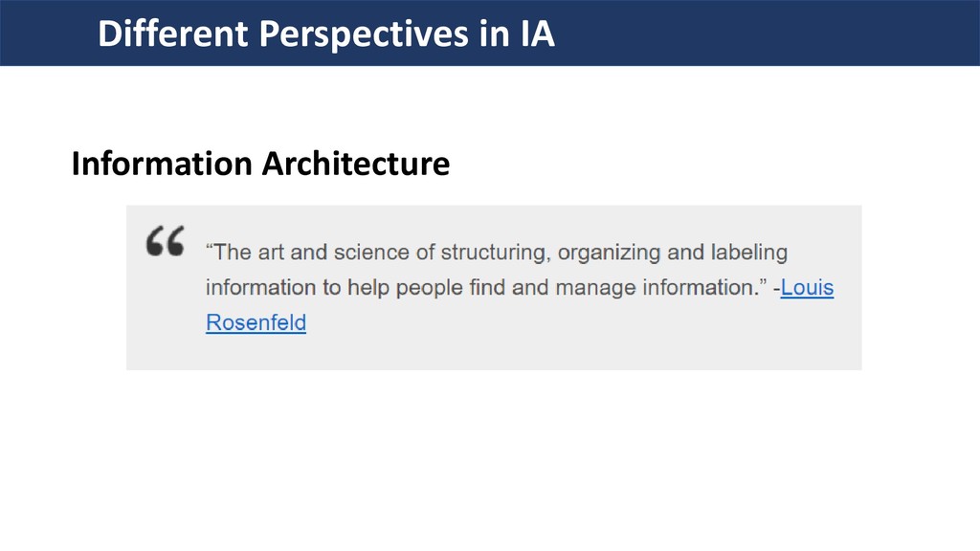Click the large quotation mark icon
980x551 pixels.
165,244
